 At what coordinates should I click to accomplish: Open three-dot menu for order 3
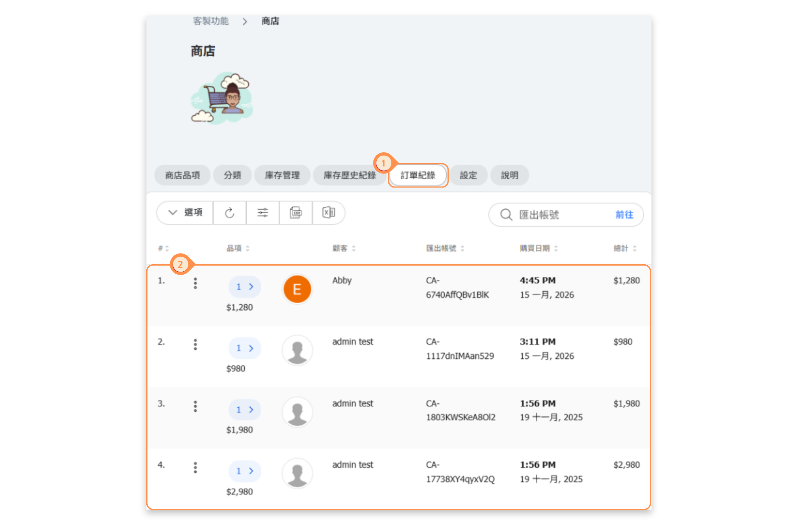point(195,406)
